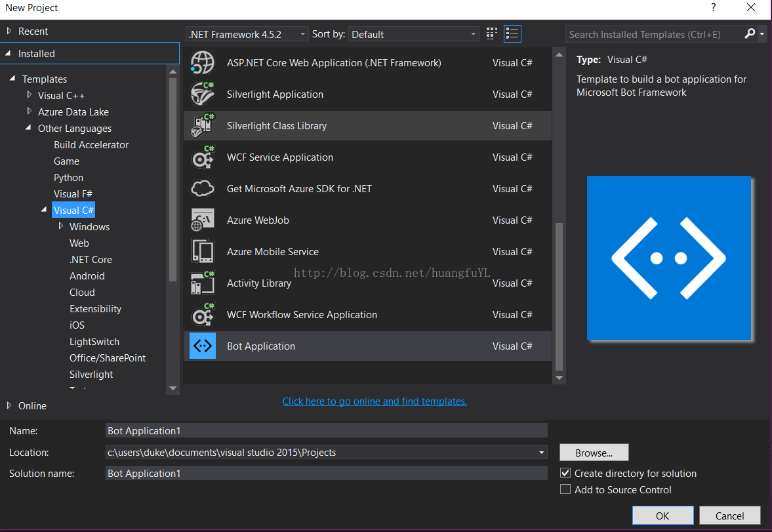Image resolution: width=772 pixels, height=532 pixels.
Task: Select the Activity Library template name
Action: [x=259, y=283]
